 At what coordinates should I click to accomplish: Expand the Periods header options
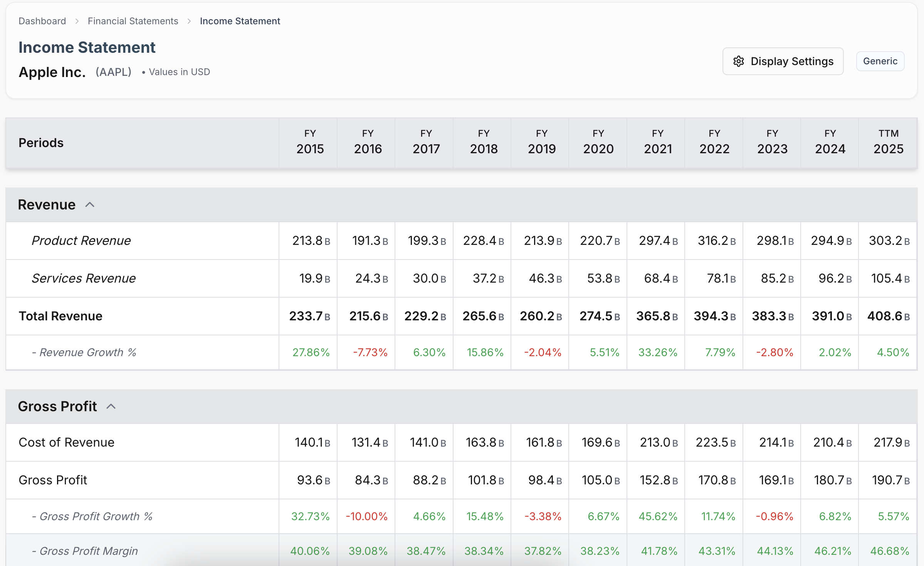tap(41, 142)
